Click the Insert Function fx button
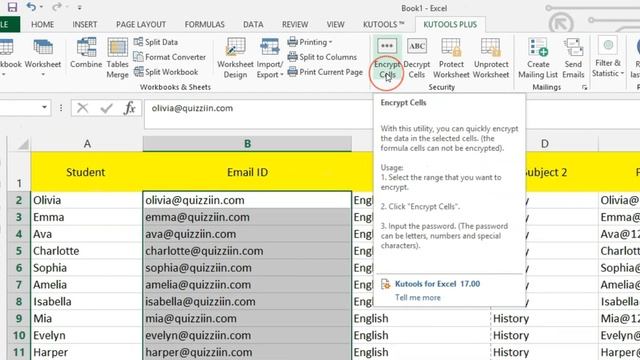The width and height of the screenshot is (640, 360). [130, 108]
